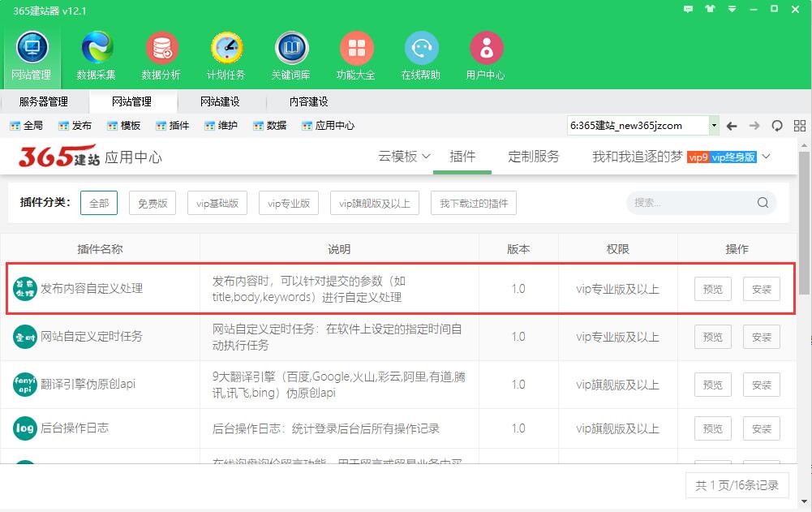Go back with the left arrow
The width and height of the screenshot is (812, 512).
click(x=732, y=126)
